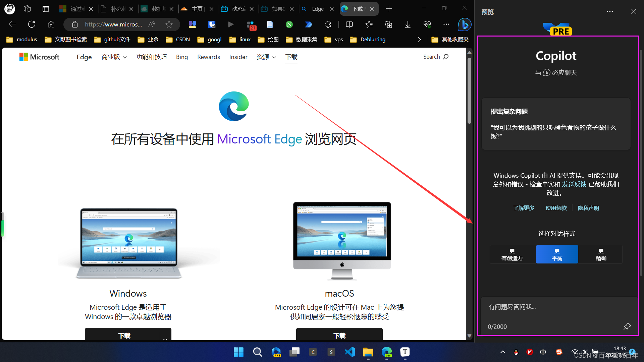The width and height of the screenshot is (644, 362).
Task: Switch to the Edge search browser tab
Action: pos(318,9)
